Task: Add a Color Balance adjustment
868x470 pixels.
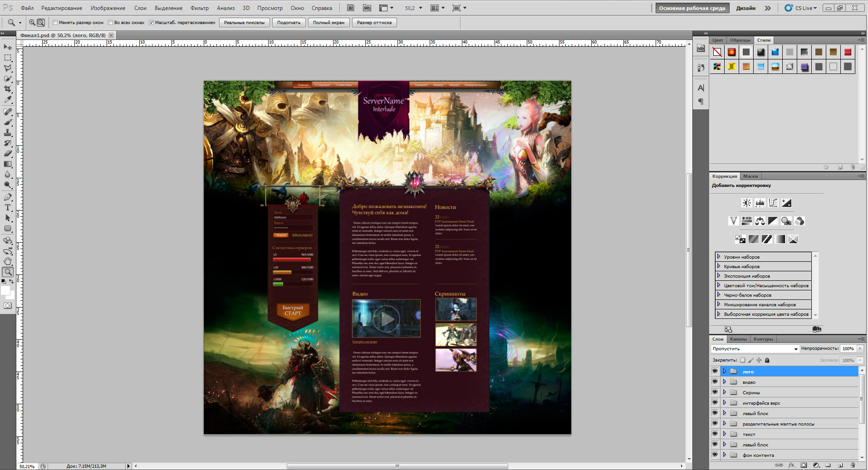Action: click(x=760, y=221)
